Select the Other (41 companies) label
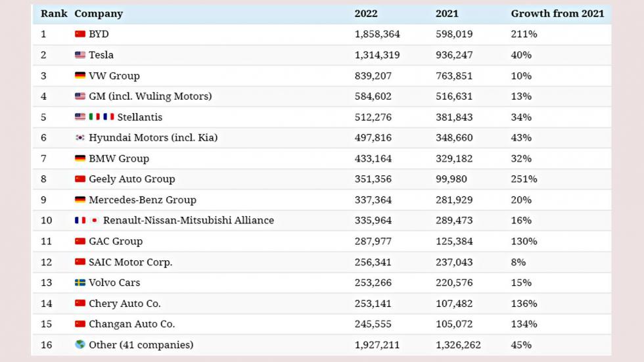Screen dimensions: 644x362 pyautogui.click(x=141, y=345)
